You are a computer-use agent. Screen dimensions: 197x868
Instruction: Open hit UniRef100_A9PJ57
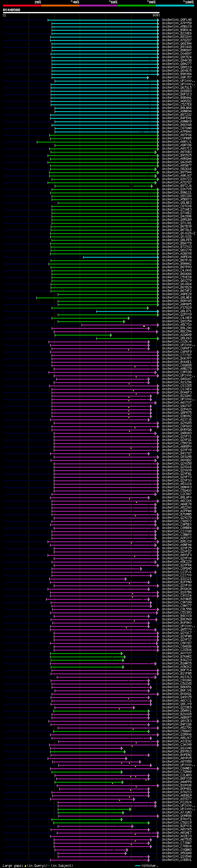(x=177, y=78)
